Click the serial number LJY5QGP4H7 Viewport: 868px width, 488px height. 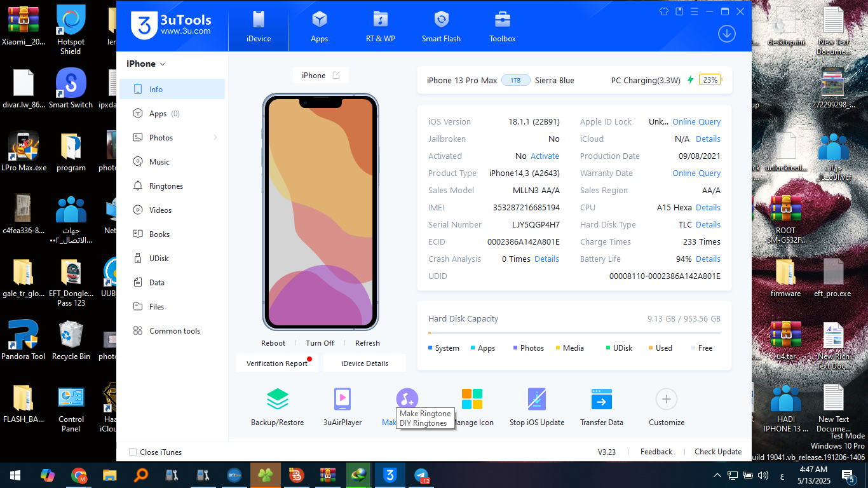click(x=536, y=224)
